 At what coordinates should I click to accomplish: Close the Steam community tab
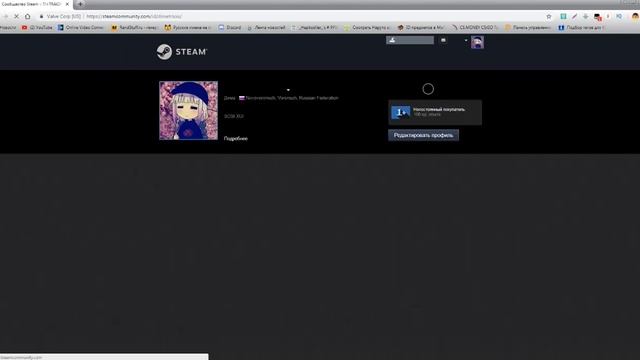point(67,4)
